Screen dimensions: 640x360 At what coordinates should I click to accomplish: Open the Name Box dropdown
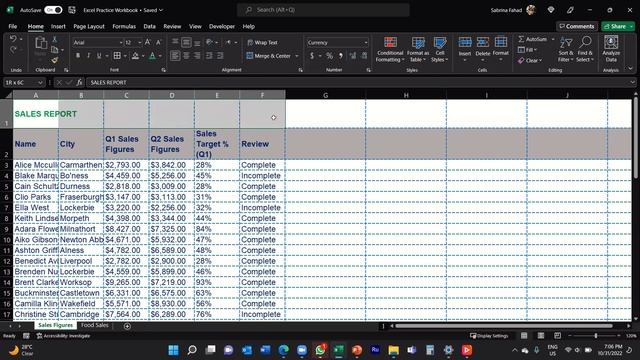coord(40,82)
